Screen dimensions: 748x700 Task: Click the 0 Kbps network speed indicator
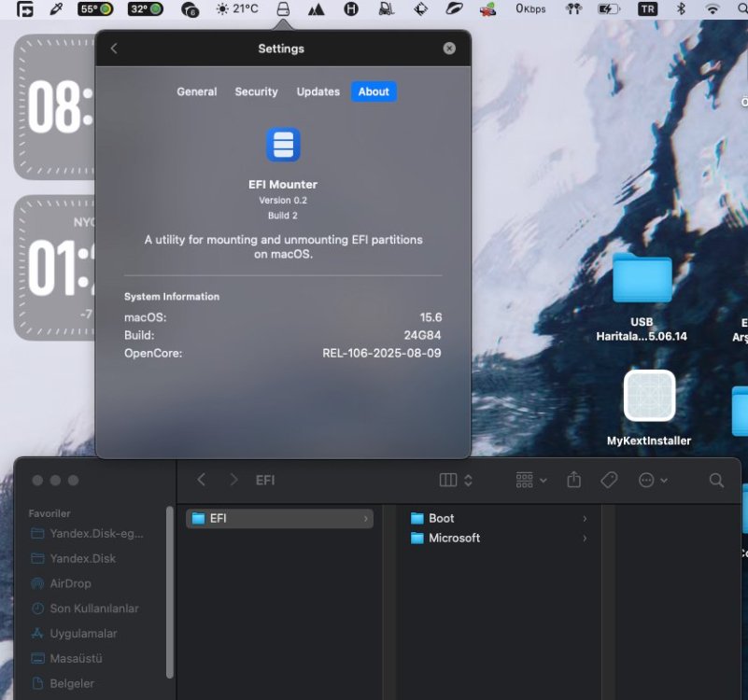530,9
